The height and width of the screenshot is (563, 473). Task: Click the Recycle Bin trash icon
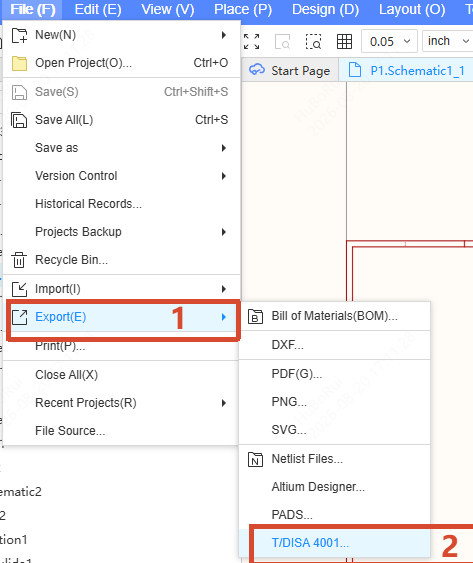[19, 260]
